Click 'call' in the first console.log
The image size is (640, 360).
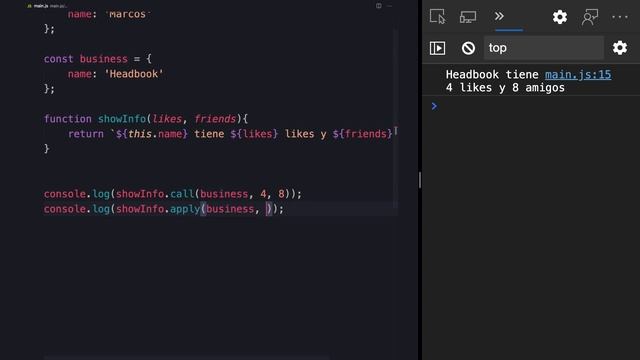click(x=182, y=194)
